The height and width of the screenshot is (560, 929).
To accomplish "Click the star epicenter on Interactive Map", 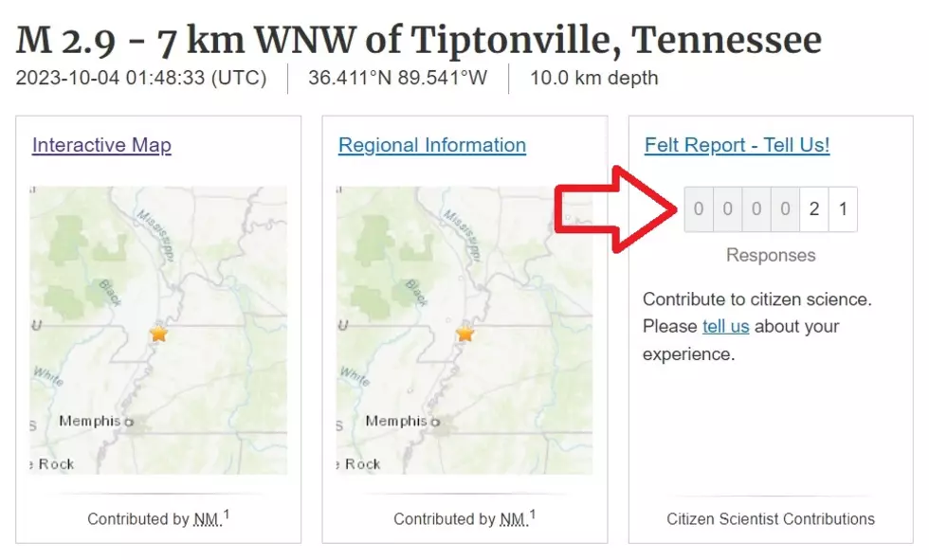I will (x=159, y=334).
